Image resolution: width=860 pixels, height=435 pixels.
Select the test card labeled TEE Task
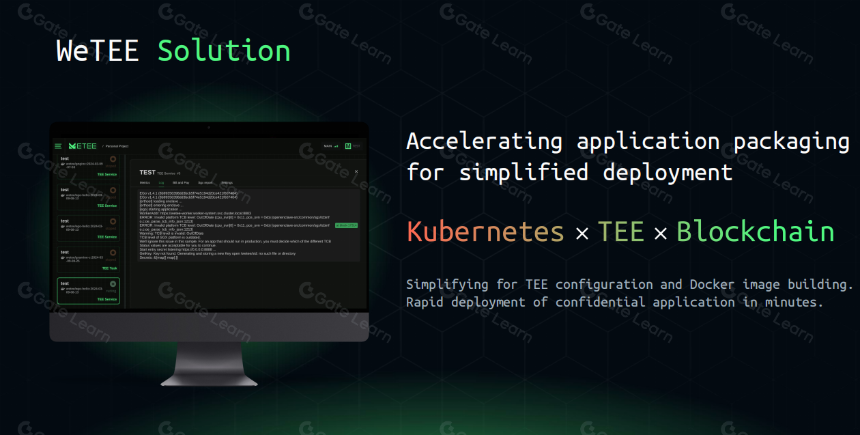pos(88,261)
